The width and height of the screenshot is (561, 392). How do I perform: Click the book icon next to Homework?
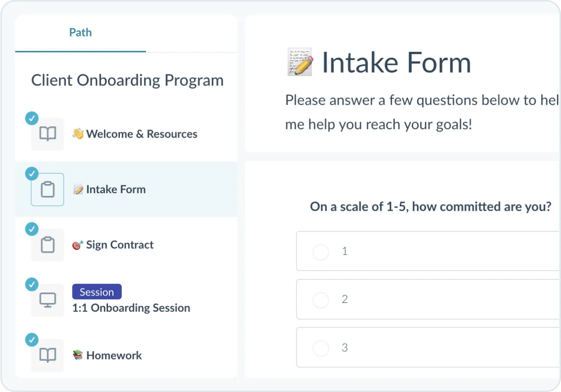click(x=47, y=355)
